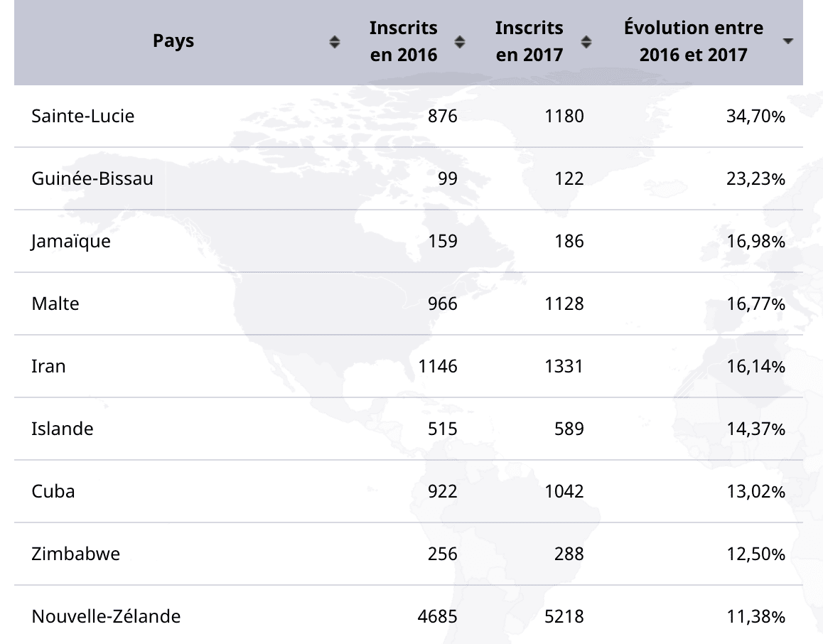
Task: Toggle the descending arrow beside Évolution header
Action: tap(787, 42)
